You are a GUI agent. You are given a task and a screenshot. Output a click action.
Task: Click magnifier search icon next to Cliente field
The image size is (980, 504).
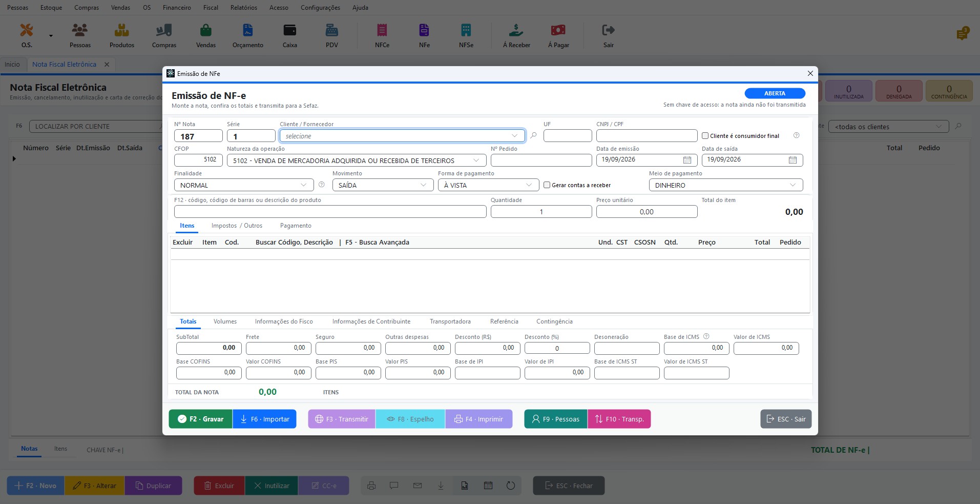click(533, 136)
